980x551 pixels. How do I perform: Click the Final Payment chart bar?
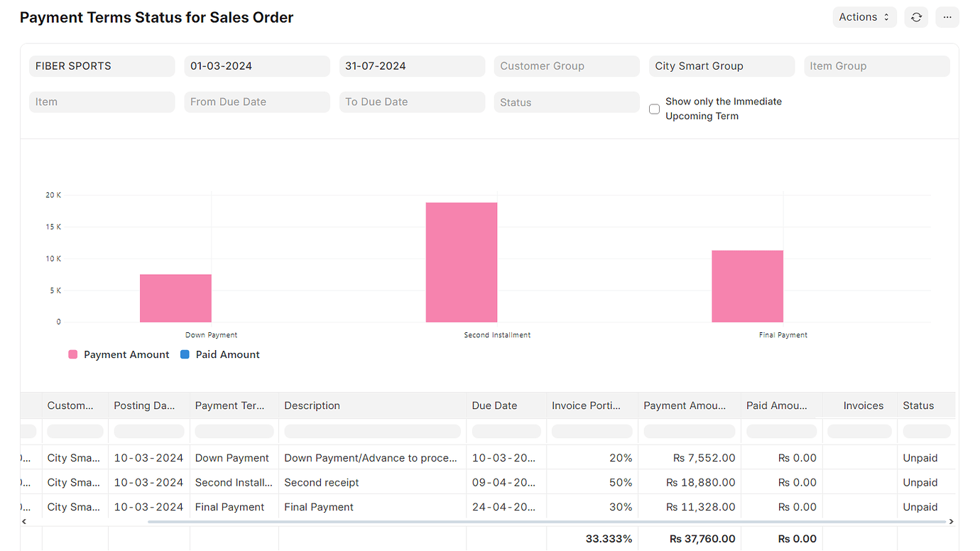point(748,286)
